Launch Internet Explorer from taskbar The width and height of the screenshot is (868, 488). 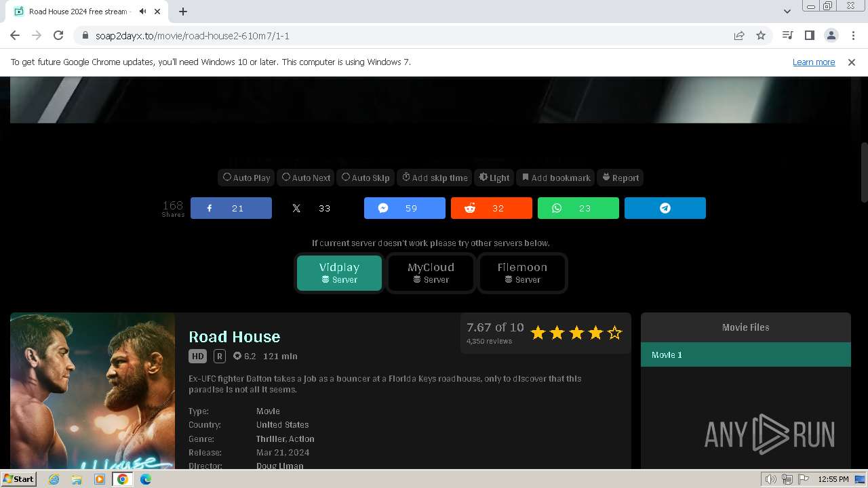[54, 479]
